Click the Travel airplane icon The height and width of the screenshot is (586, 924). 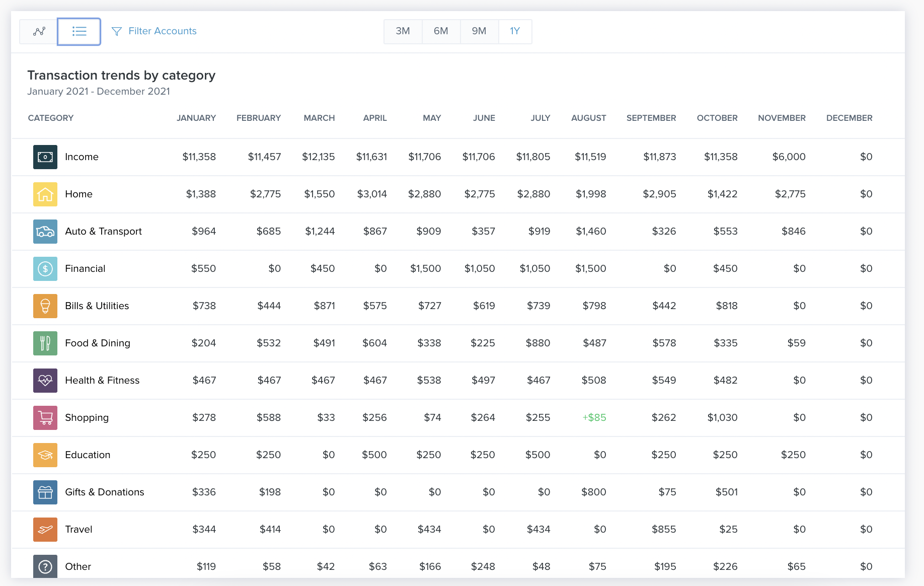(45, 529)
